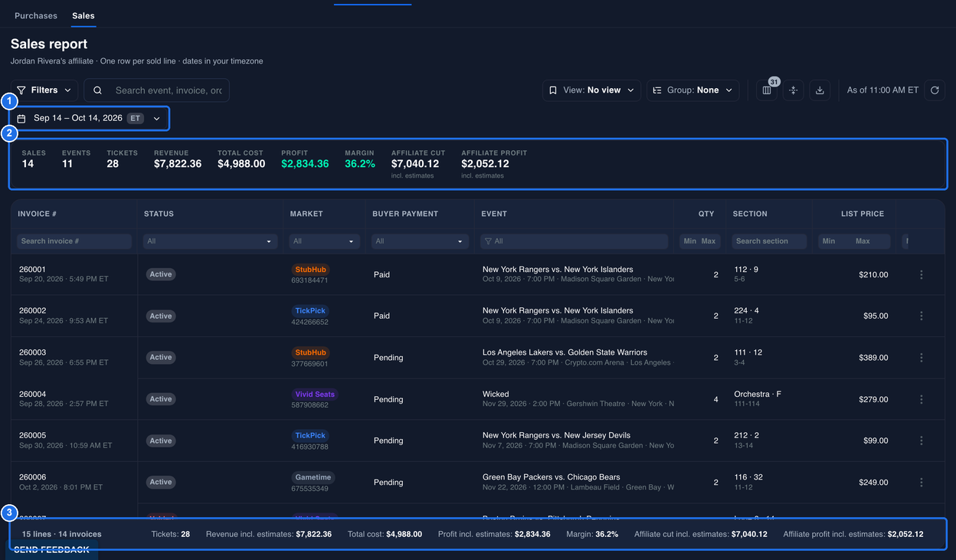The height and width of the screenshot is (560, 956).
Task: Click New York Rangers vs. New Jersey Devils
Action: point(556,436)
